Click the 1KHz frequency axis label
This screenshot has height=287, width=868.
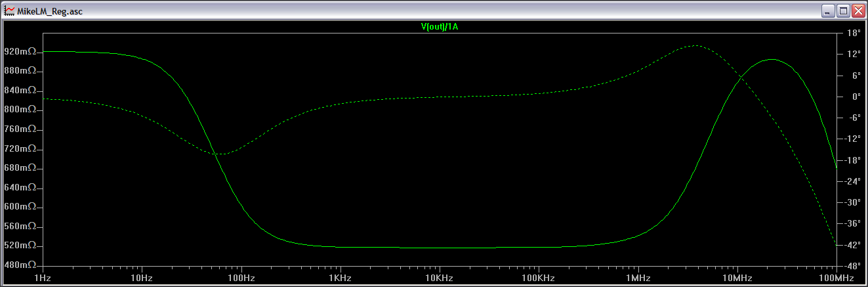[340, 277]
